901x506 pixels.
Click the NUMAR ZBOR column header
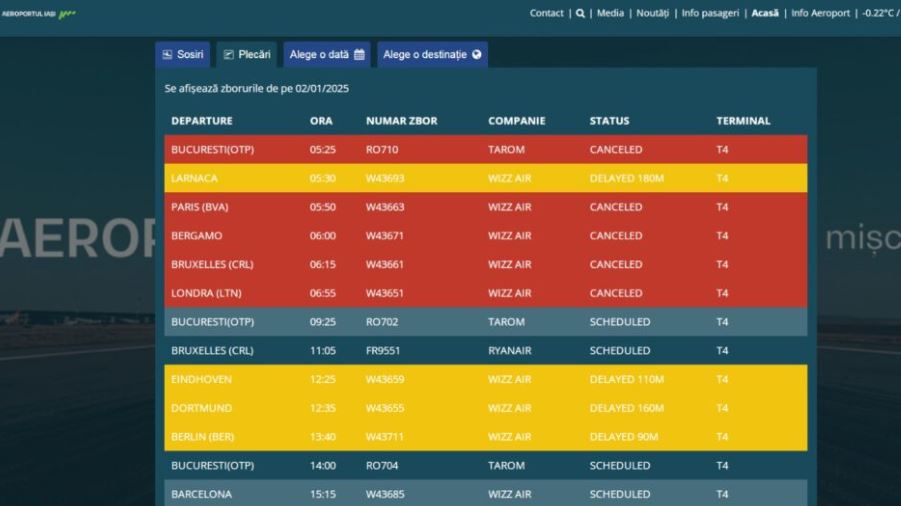click(402, 121)
